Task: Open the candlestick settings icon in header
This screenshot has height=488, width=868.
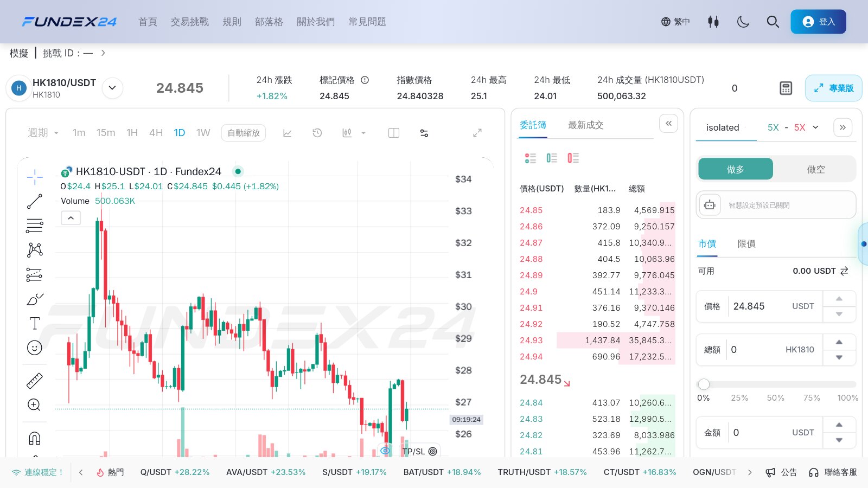Action: (x=713, y=22)
